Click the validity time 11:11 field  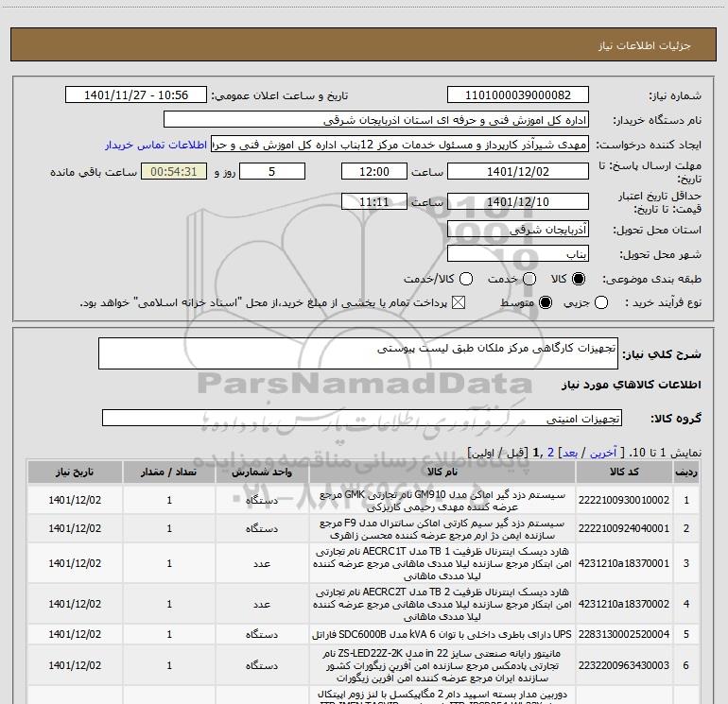click(374, 201)
